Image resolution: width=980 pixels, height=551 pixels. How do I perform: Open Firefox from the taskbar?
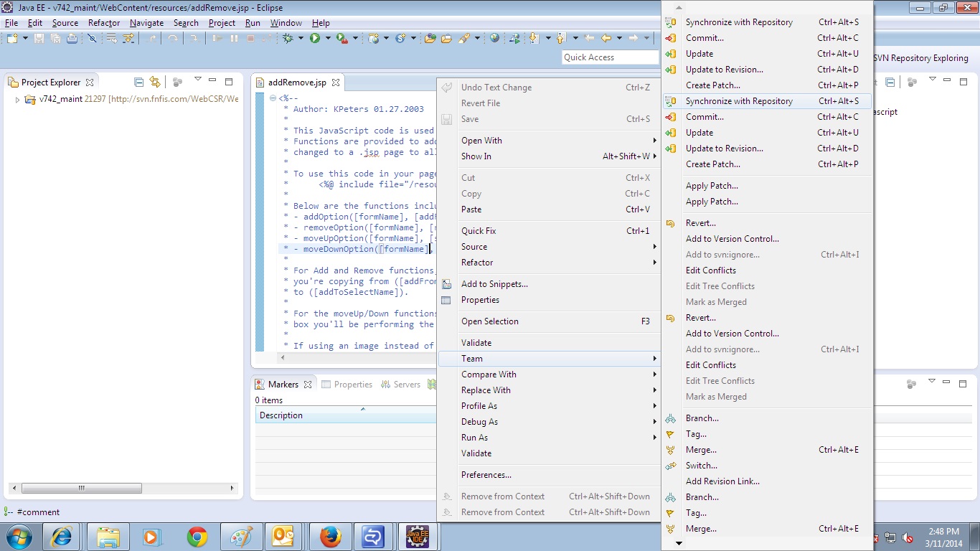tap(330, 537)
